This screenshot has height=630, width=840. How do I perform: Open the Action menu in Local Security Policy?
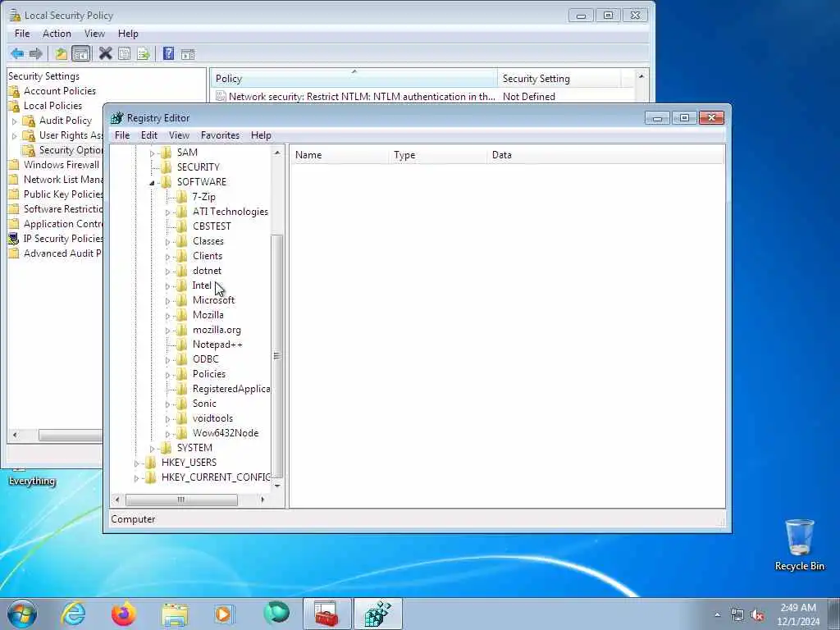point(57,33)
